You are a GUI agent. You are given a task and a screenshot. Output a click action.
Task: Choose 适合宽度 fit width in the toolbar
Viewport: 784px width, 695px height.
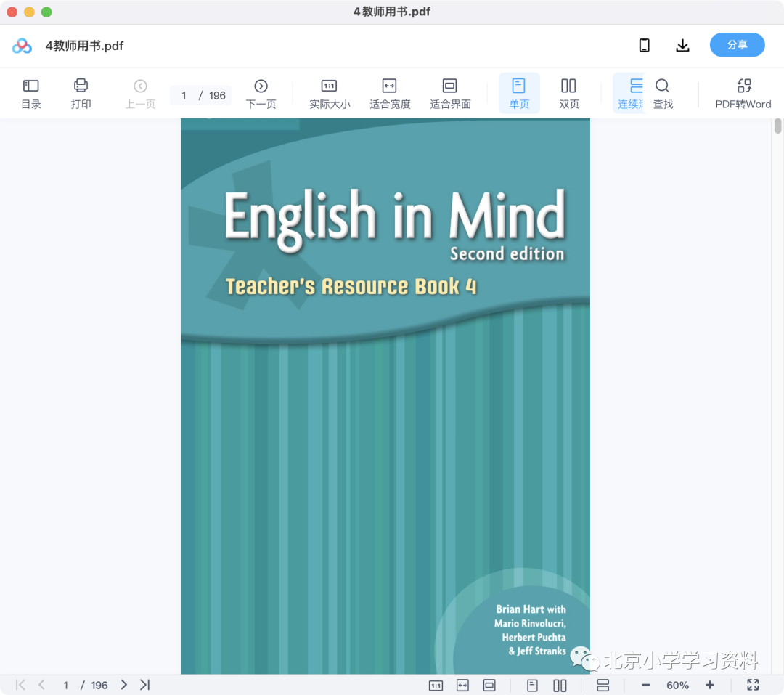pos(390,94)
